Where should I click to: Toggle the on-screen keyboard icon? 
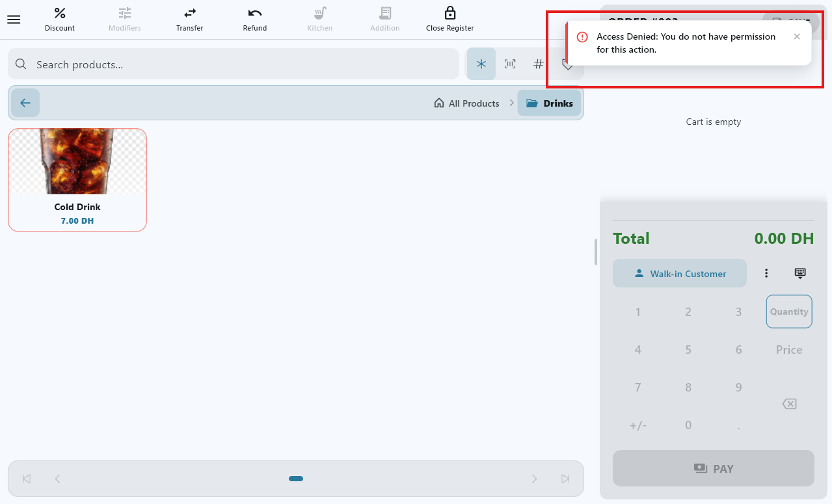coord(800,273)
